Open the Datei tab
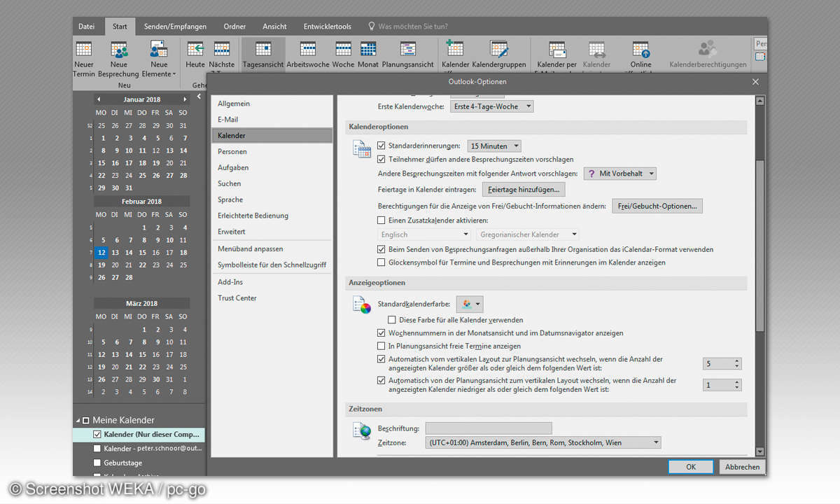 pos(87,27)
